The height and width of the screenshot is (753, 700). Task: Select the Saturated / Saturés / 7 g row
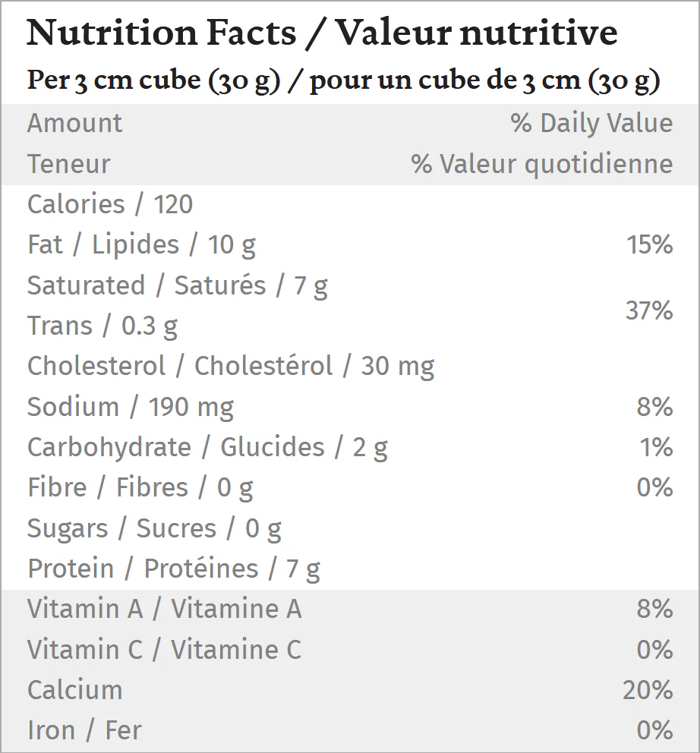pos(177,285)
